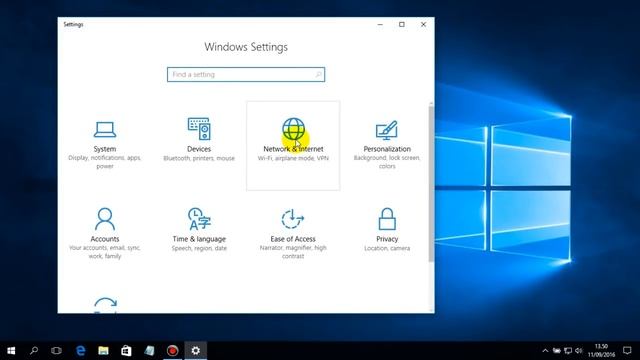This screenshot has width=640, height=360.
Task: Click 'Narrator, magnifier, high contrast' text
Action: tap(293, 252)
